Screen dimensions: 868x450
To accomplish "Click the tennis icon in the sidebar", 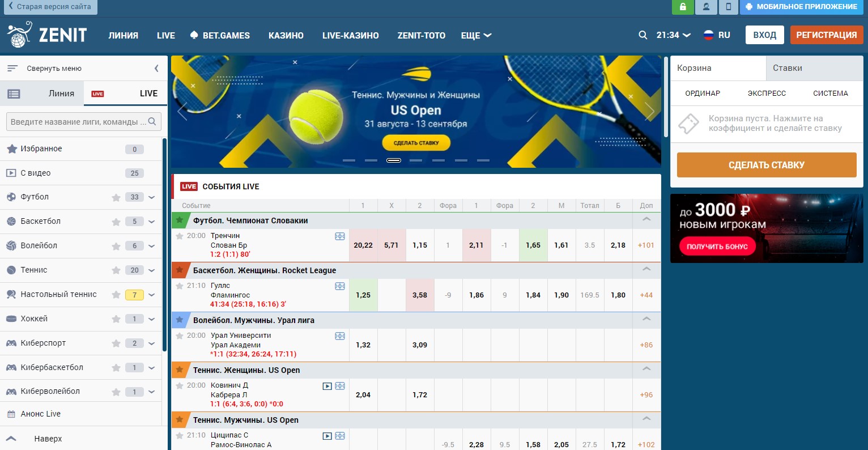I will (x=11, y=270).
